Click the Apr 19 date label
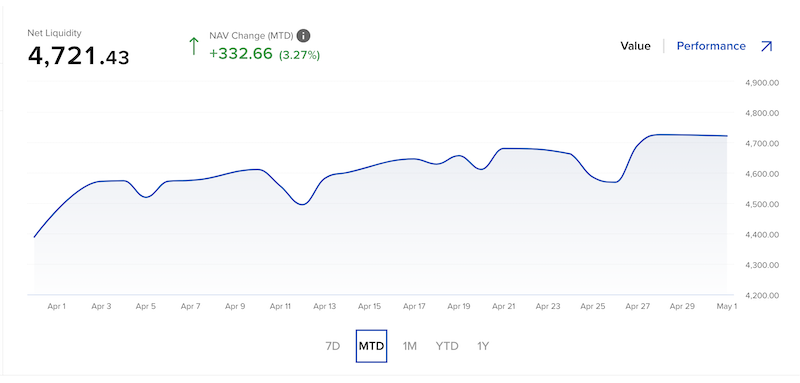 pyautogui.click(x=459, y=307)
